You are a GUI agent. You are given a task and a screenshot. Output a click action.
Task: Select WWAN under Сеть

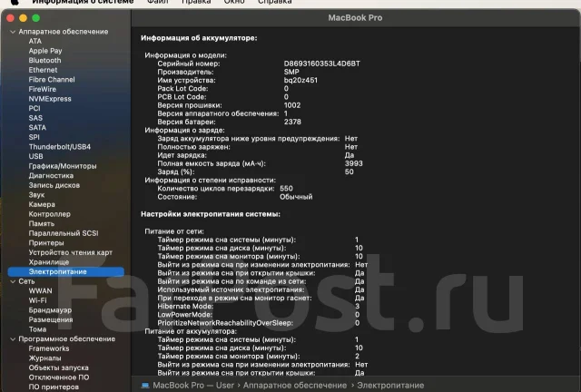click(x=40, y=291)
